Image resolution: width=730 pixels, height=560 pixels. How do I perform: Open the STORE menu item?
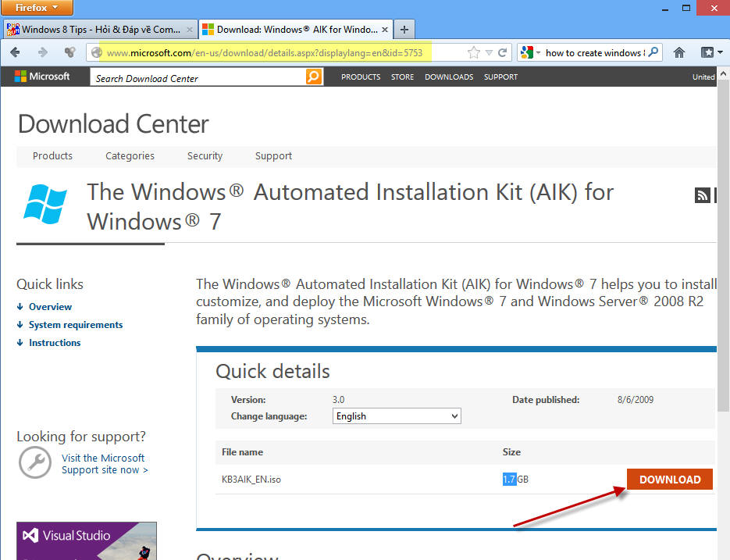[402, 77]
